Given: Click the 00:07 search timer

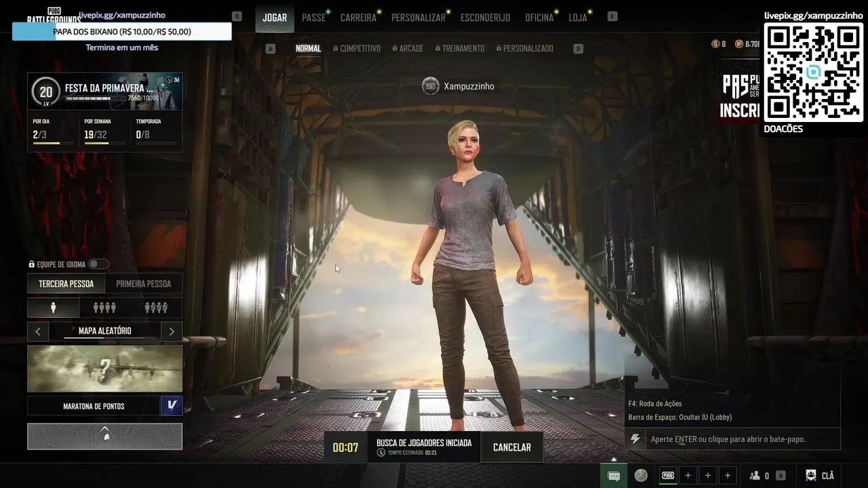Looking at the screenshot, I should click(x=345, y=447).
